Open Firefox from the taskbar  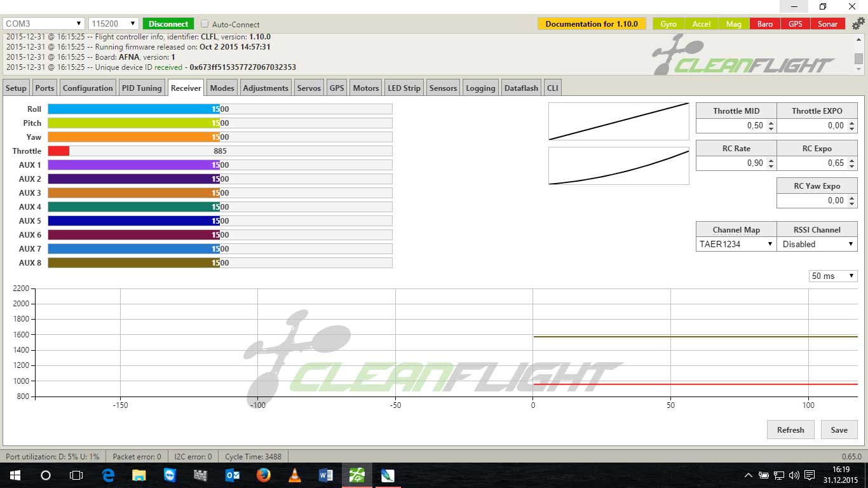point(263,475)
